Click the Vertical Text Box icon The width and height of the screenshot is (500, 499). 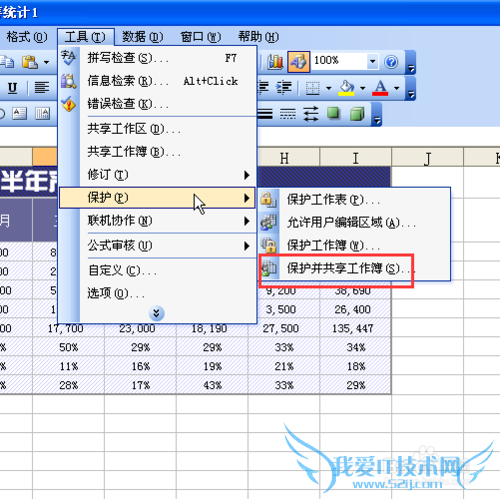[43, 114]
